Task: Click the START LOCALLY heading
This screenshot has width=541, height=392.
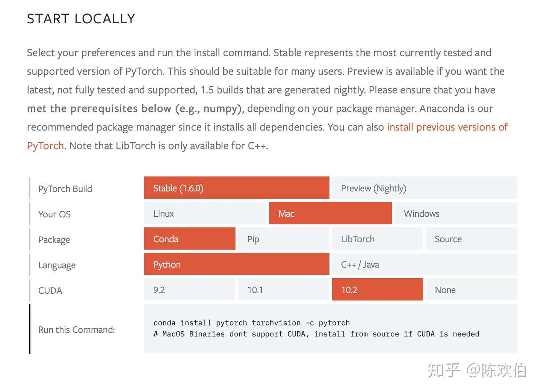Action: tap(81, 18)
